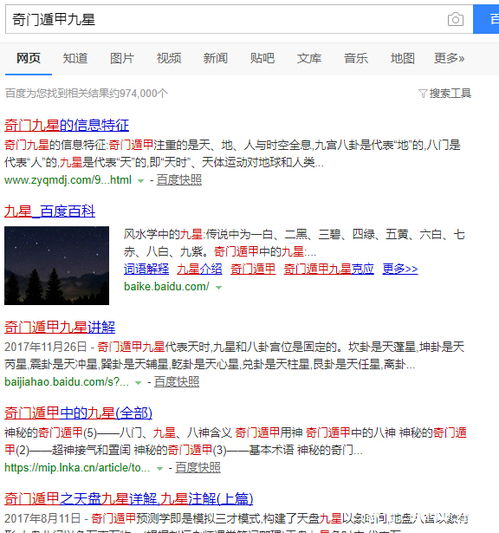Click the baike.baidu.com URL
This screenshot has width=499, height=533.
[x=167, y=287]
